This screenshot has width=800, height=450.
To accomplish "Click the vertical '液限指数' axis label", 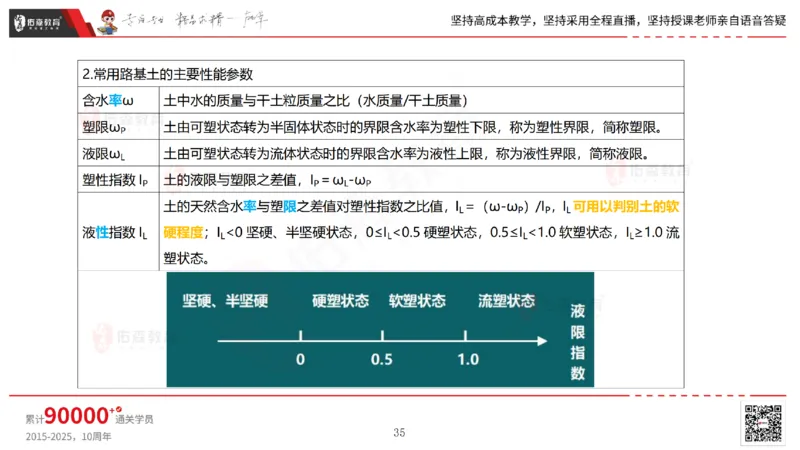I will point(578,342).
